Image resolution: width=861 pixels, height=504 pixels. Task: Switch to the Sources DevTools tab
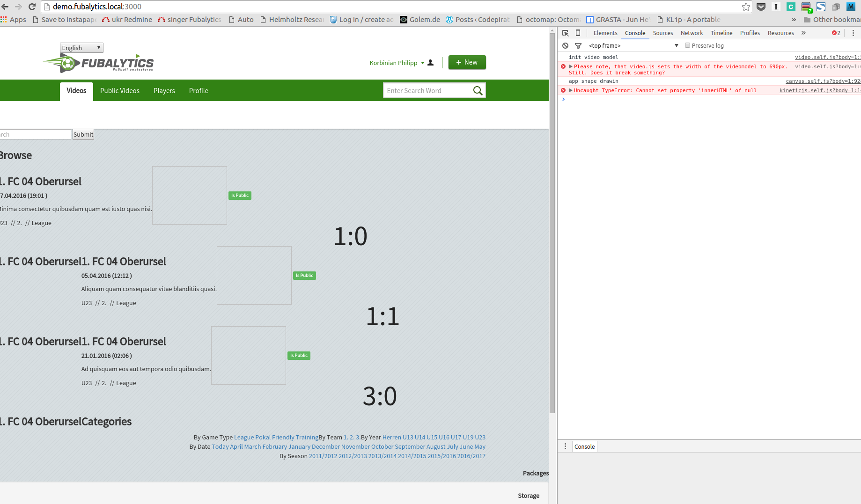click(x=663, y=33)
